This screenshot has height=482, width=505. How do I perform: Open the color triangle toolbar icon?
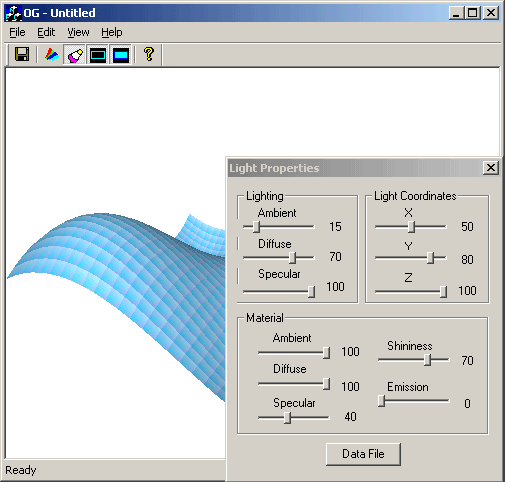[x=52, y=54]
